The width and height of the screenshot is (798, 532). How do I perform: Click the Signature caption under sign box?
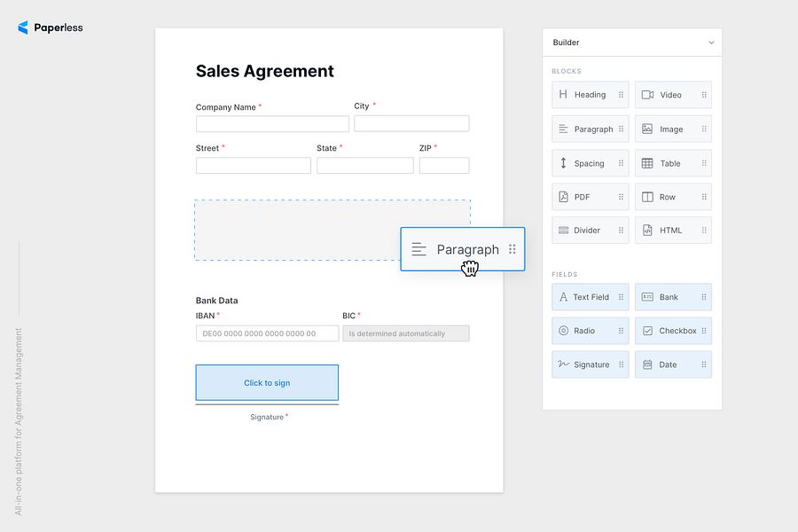coord(267,417)
